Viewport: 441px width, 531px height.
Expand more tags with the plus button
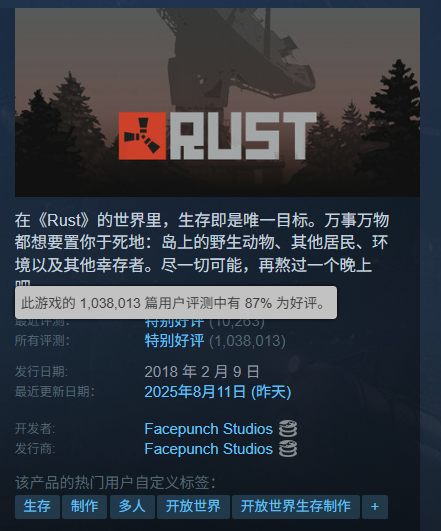[x=375, y=507]
